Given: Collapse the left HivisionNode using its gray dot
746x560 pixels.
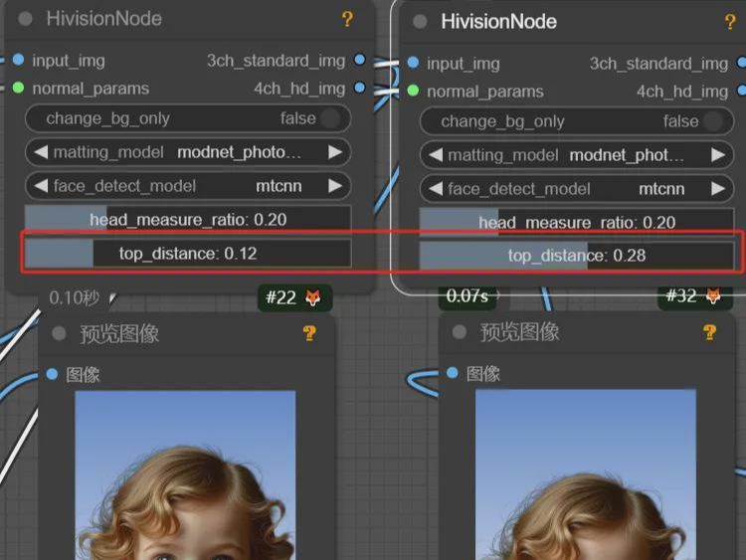Looking at the screenshot, I should pos(26,20).
